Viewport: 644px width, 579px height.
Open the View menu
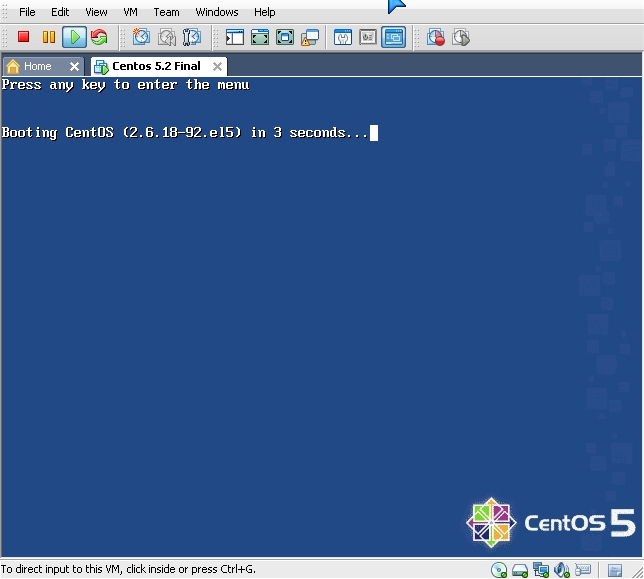(x=96, y=12)
